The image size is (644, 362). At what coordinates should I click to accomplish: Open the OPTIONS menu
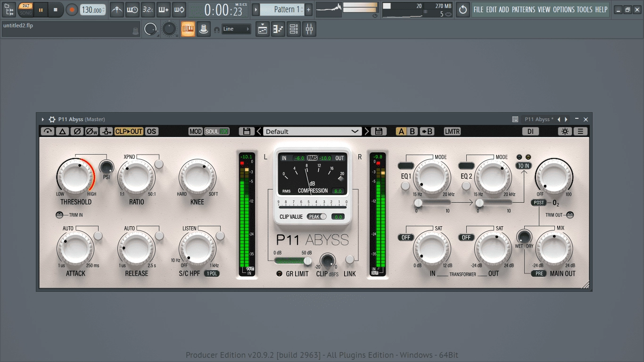coord(564,9)
